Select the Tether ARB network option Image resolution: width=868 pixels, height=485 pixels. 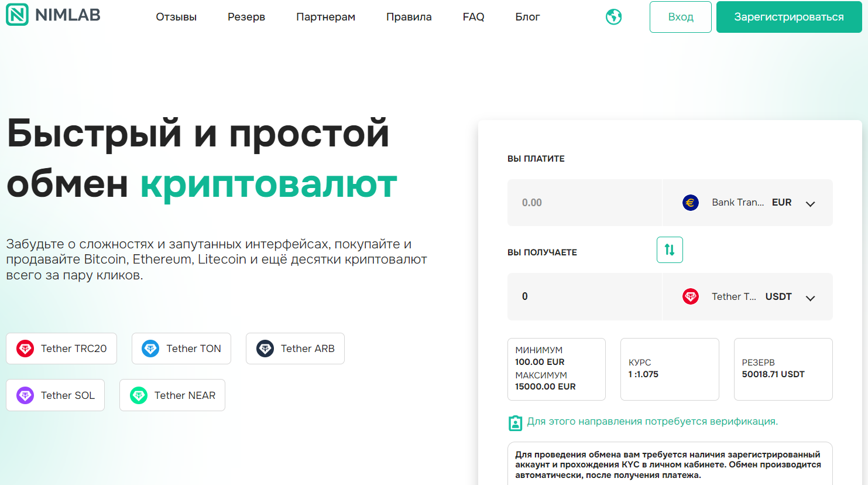tap(295, 348)
